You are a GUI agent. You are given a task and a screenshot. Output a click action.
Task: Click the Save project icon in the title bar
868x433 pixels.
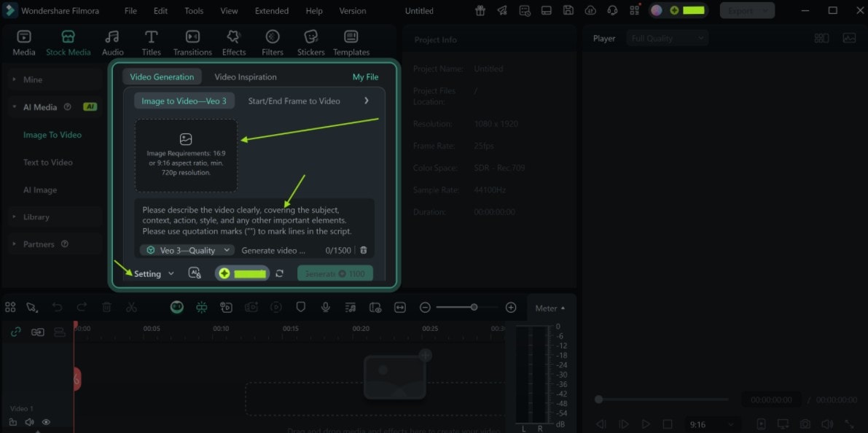tap(568, 11)
